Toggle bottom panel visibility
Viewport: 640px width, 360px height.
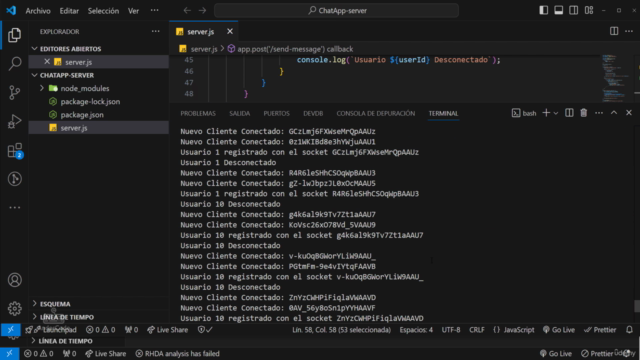pos(558,10)
